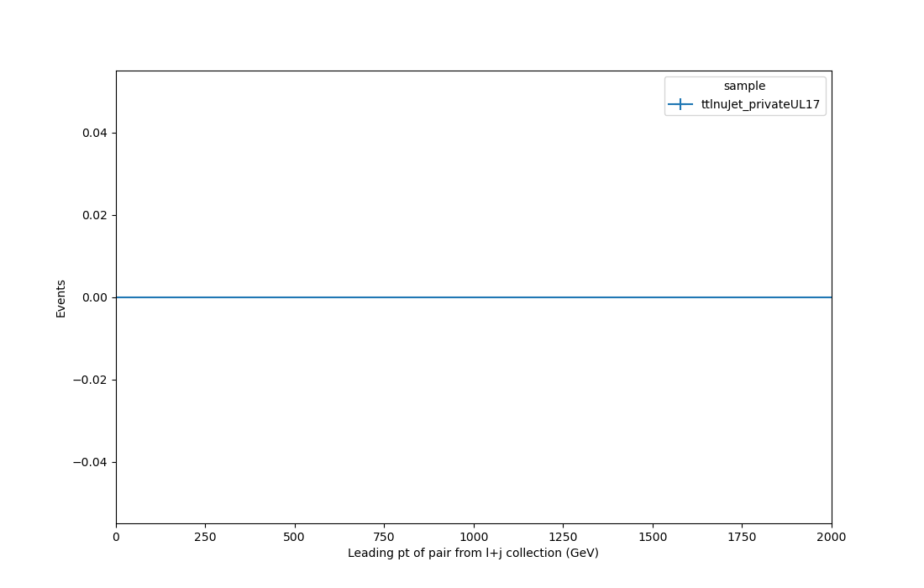Click the legend title 'sample'
The width and height of the screenshot is (924, 588).
[744, 86]
